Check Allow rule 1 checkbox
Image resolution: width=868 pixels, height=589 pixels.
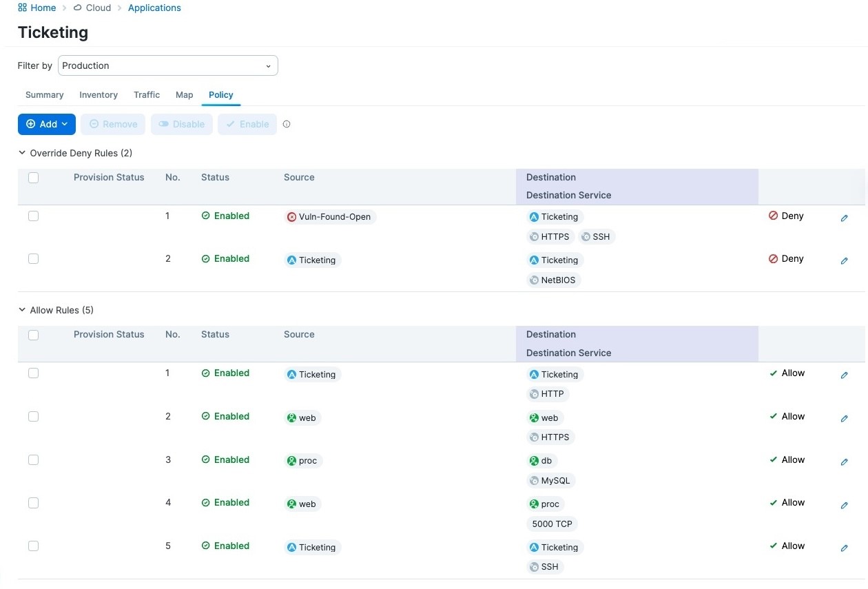point(33,373)
